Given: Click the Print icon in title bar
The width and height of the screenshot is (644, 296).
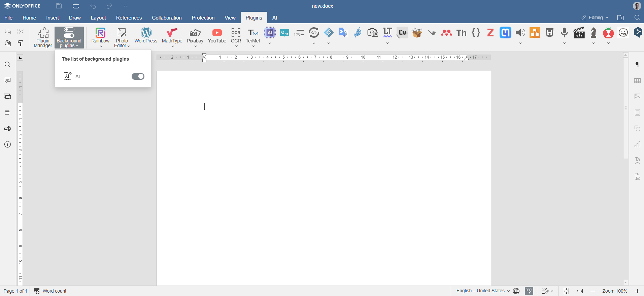Looking at the screenshot, I should tap(76, 6).
